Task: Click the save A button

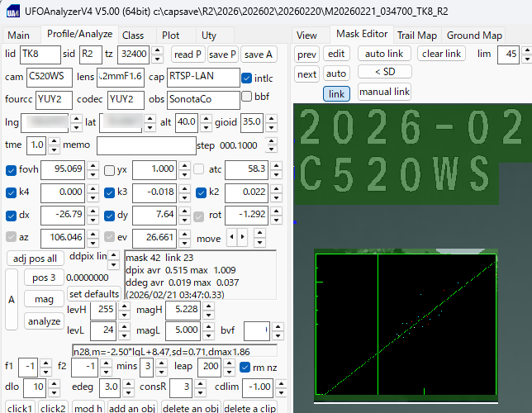Action: (x=259, y=55)
